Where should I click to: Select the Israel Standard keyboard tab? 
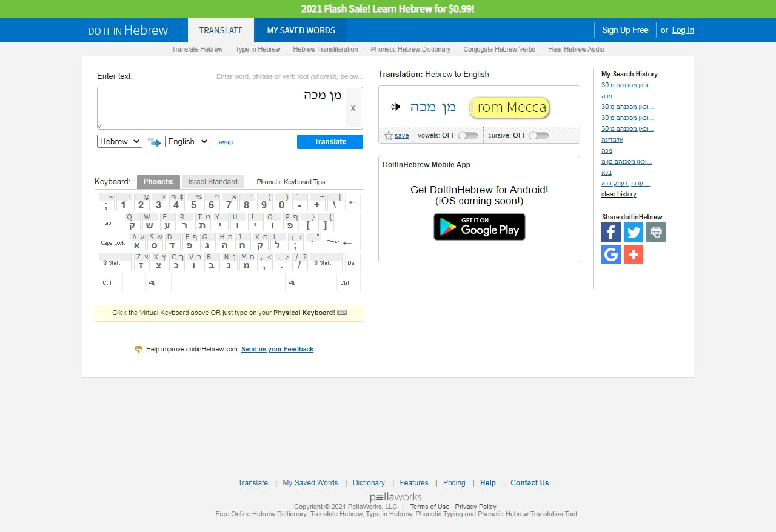click(x=213, y=182)
